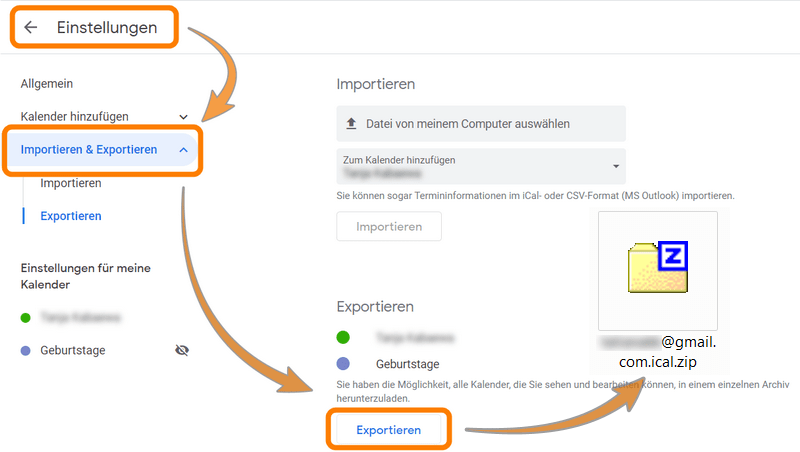Click purple dot in Exportieren calendar list

pos(343,363)
